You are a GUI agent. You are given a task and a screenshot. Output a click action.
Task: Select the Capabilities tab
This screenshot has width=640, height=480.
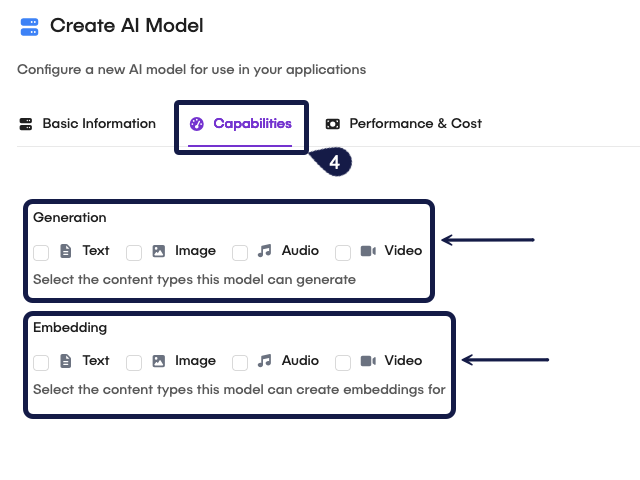(241, 124)
